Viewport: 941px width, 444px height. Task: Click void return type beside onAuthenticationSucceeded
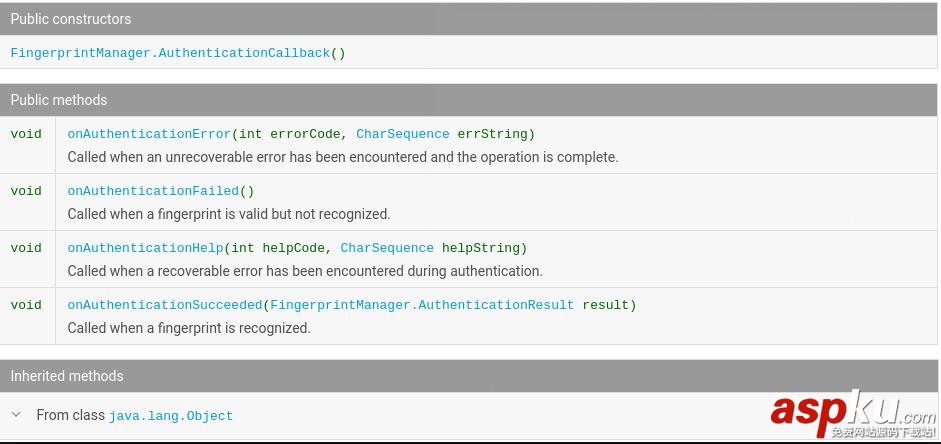pyautogui.click(x=26, y=305)
